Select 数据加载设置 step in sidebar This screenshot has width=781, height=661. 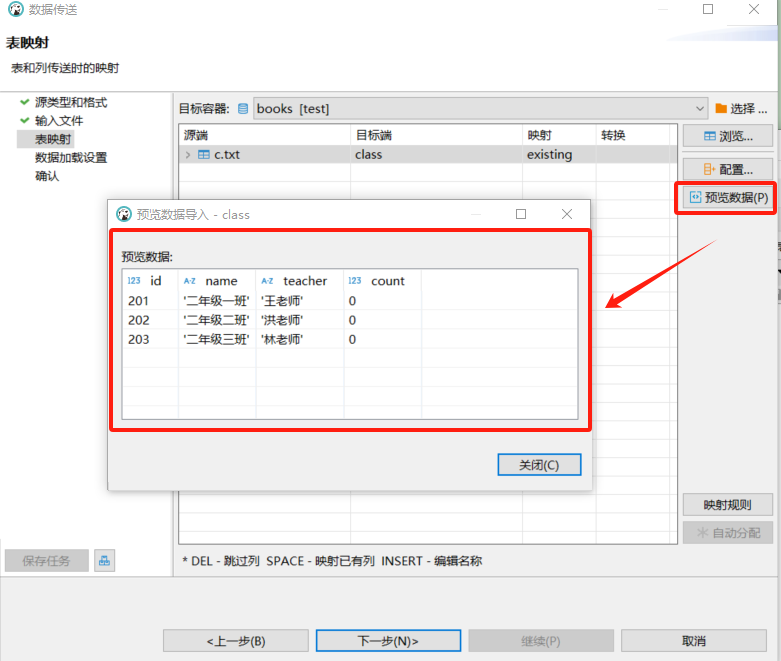click(x=71, y=158)
